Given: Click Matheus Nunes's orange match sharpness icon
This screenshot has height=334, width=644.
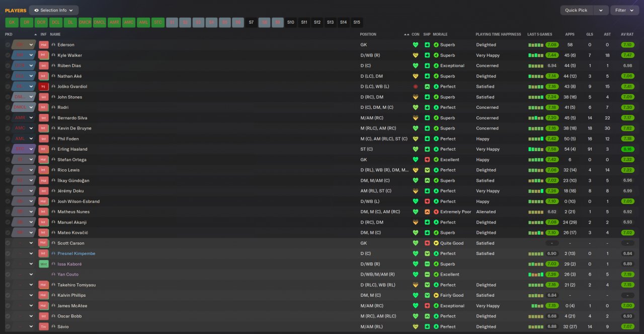Looking at the screenshot, I should point(427,212).
